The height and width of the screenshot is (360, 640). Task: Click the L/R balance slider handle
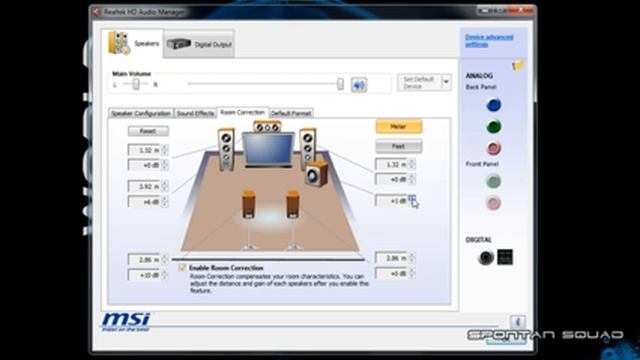tap(136, 84)
